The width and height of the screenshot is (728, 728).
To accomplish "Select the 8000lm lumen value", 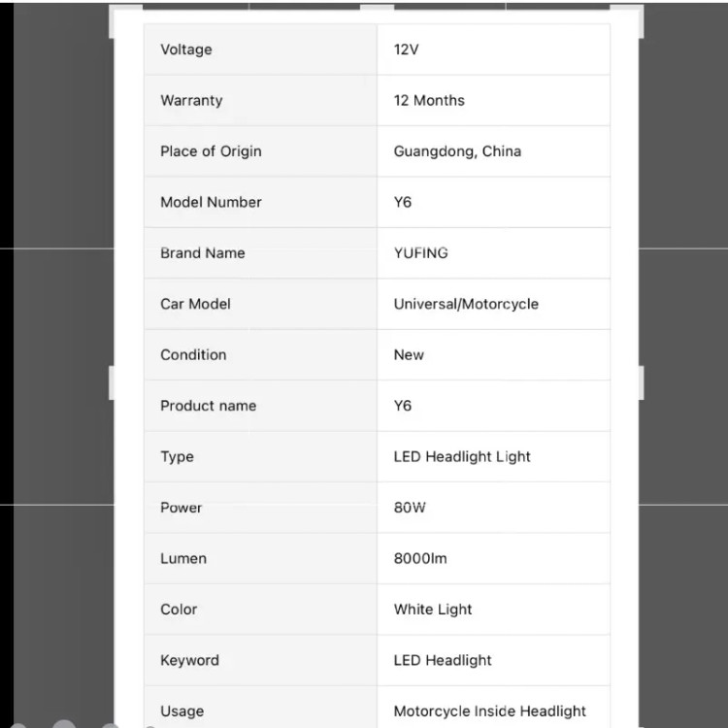I will pos(420,559).
